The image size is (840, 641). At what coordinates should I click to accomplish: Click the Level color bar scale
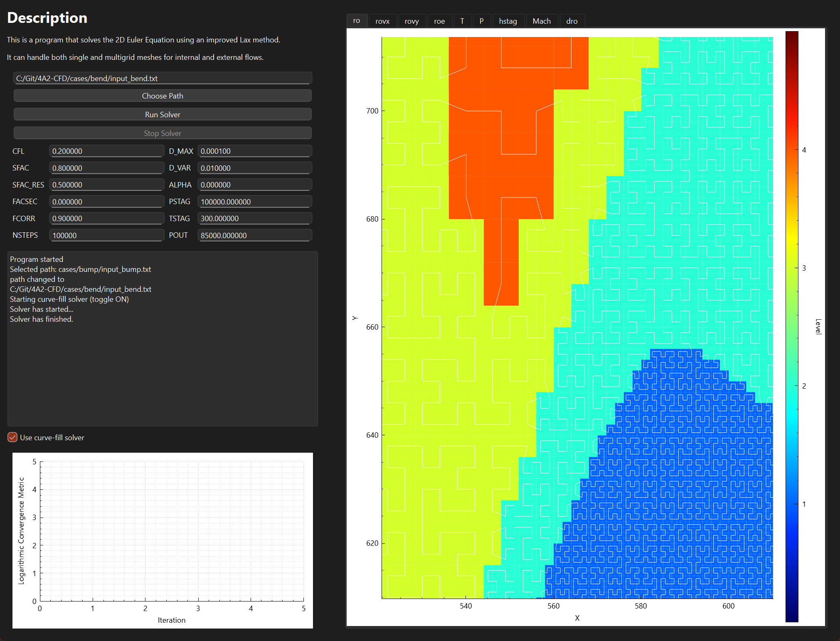(792, 326)
